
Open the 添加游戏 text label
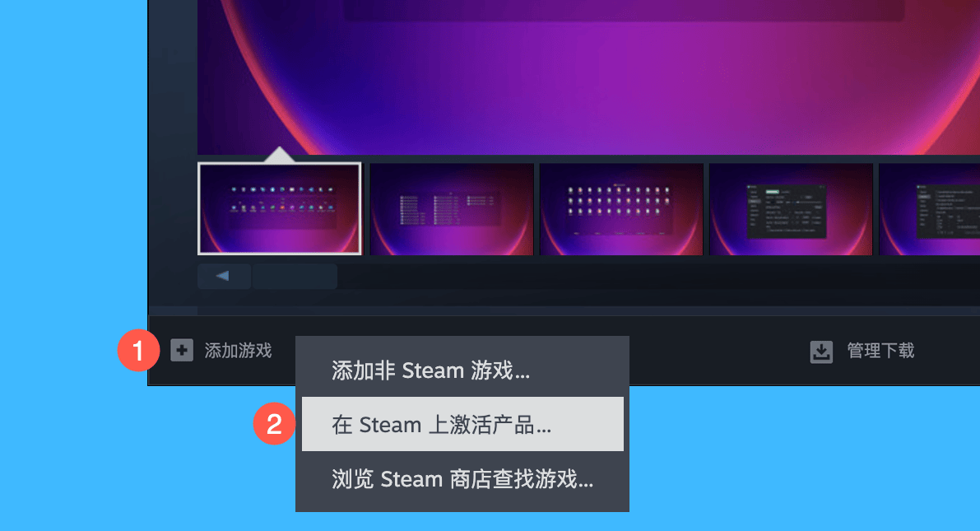pyautogui.click(x=238, y=350)
